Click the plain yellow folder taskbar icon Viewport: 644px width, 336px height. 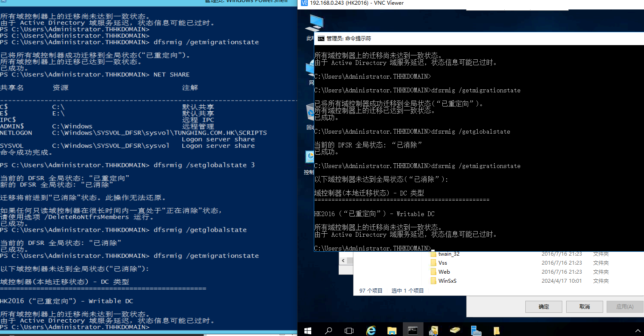497,330
